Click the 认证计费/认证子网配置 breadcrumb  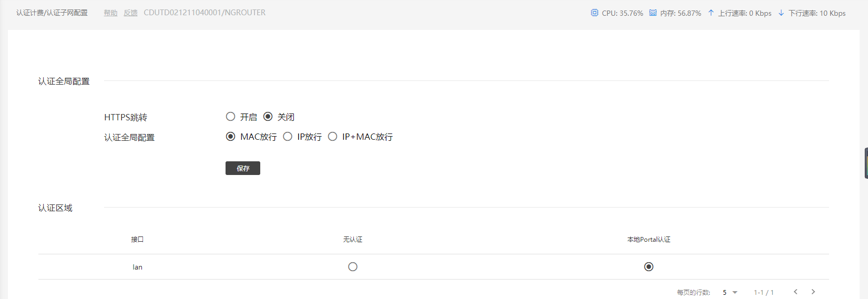click(x=52, y=13)
